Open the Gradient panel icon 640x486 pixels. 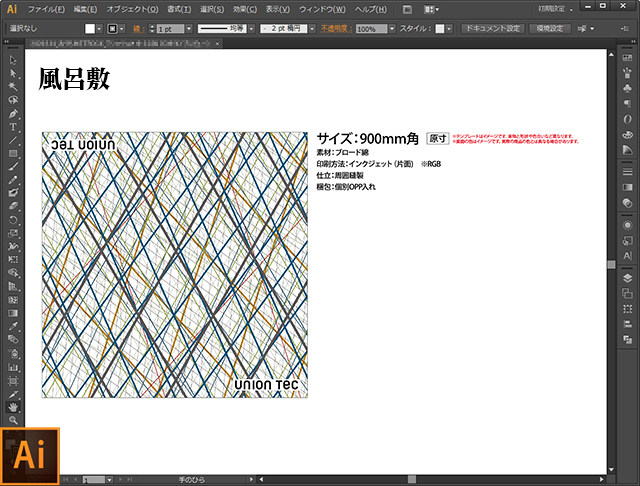pyautogui.click(x=627, y=187)
